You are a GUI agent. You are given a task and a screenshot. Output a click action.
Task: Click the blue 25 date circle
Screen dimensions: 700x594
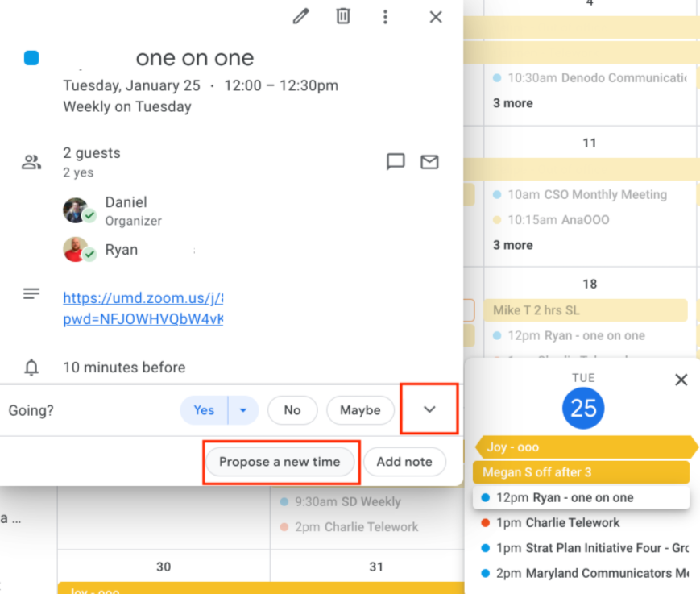coord(583,408)
